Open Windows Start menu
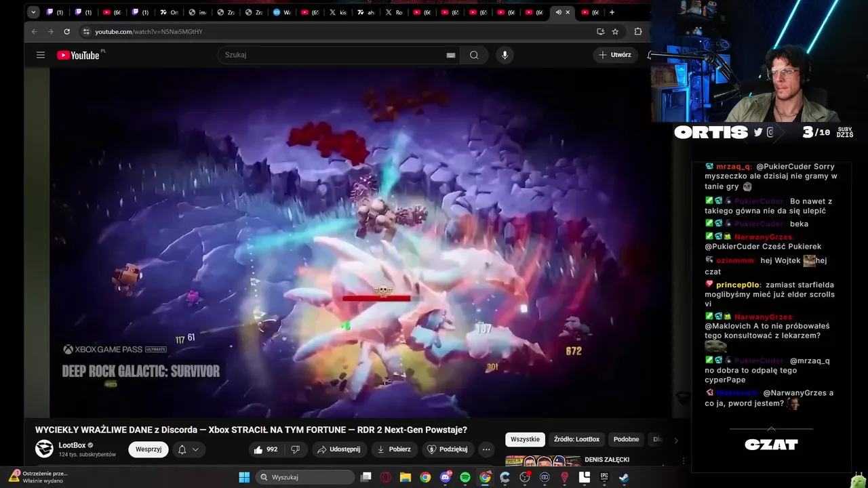This screenshot has width=868, height=488. [244, 477]
